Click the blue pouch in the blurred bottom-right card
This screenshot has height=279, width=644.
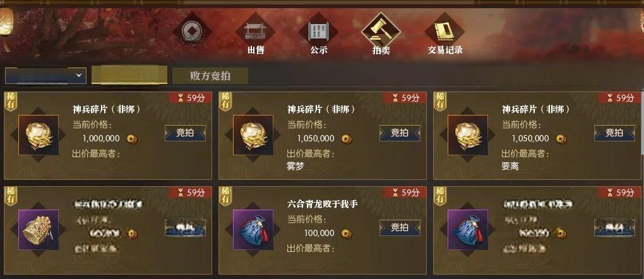click(468, 230)
